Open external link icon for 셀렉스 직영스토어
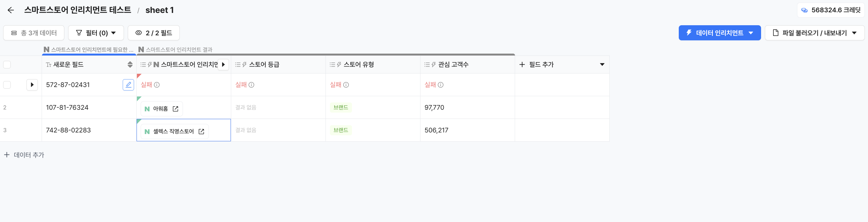This screenshot has height=222, width=868. pyautogui.click(x=201, y=131)
